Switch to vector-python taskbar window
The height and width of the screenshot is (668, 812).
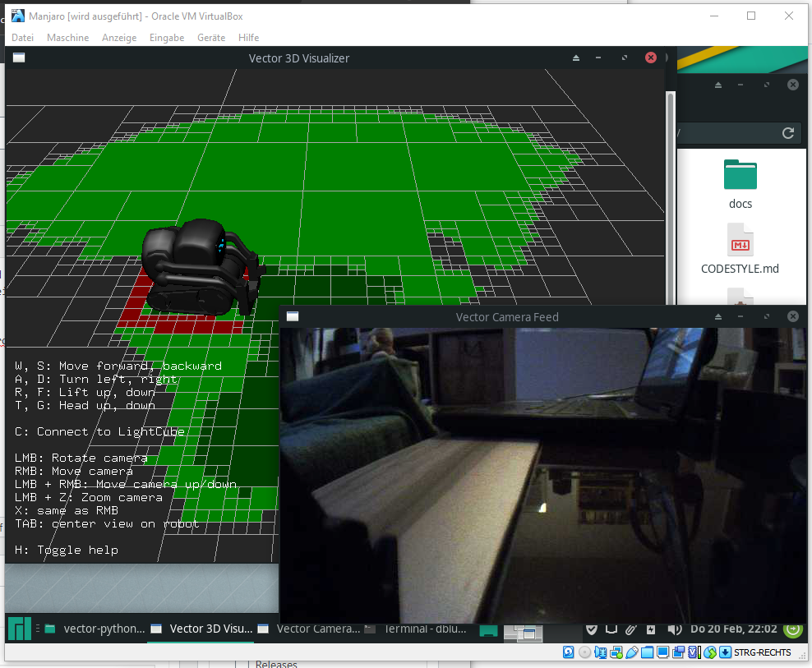[95, 629]
